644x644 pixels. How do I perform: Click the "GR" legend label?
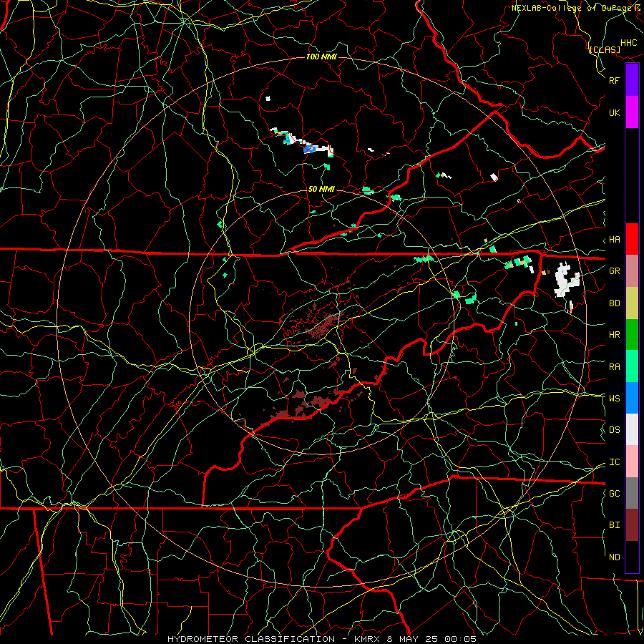pyautogui.click(x=615, y=271)
